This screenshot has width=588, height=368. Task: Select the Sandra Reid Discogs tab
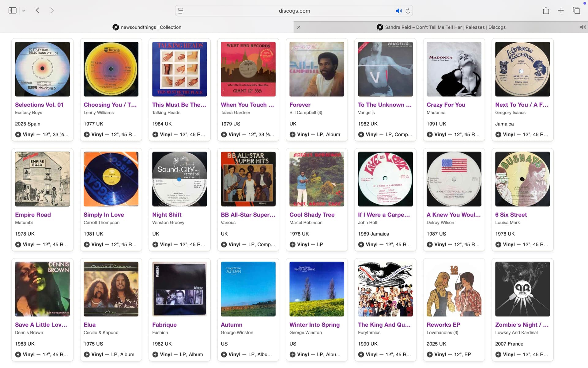point(441,27)
